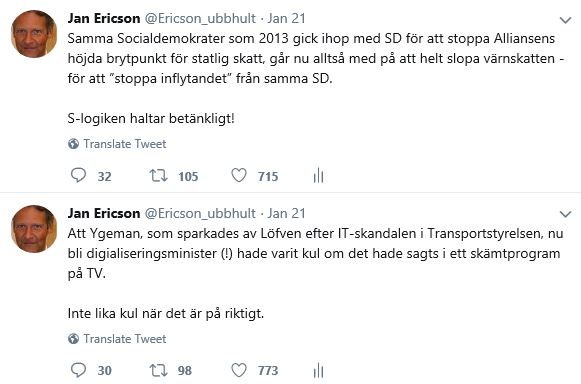
Task: Click reply icon on first tweet
Action: (x=78, y=175)
